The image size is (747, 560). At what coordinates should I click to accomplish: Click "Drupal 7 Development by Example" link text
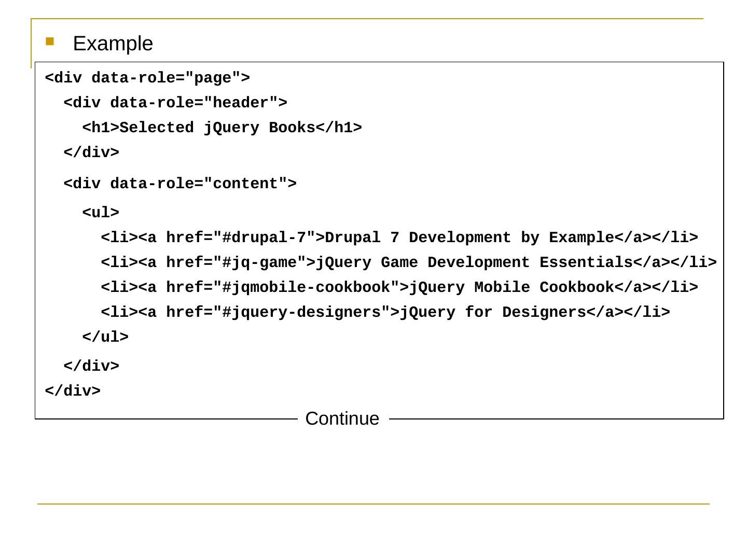(x=469, y=238)
